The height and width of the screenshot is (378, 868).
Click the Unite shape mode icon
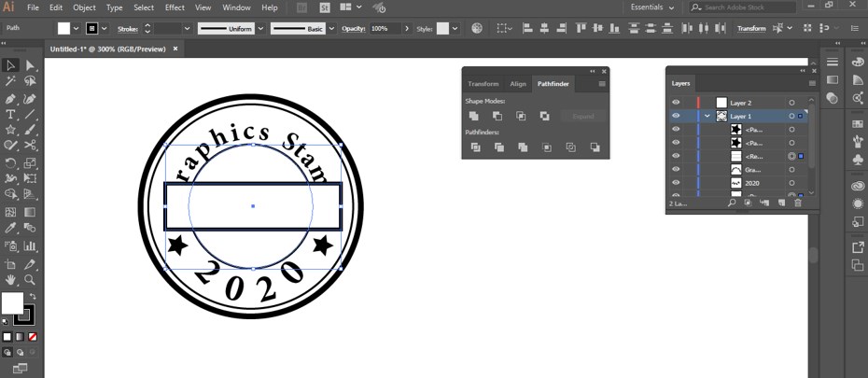[x=474, y=116]
